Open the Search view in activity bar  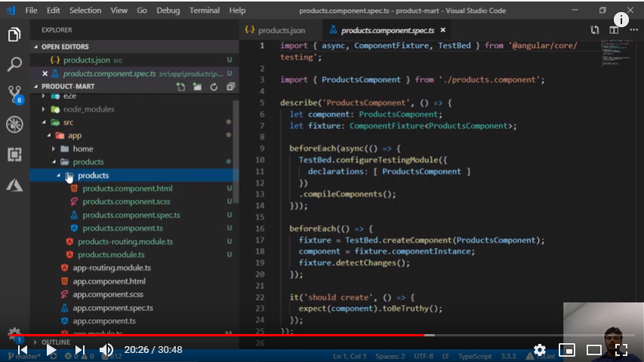pyautogui.click(x=14, y=65)
